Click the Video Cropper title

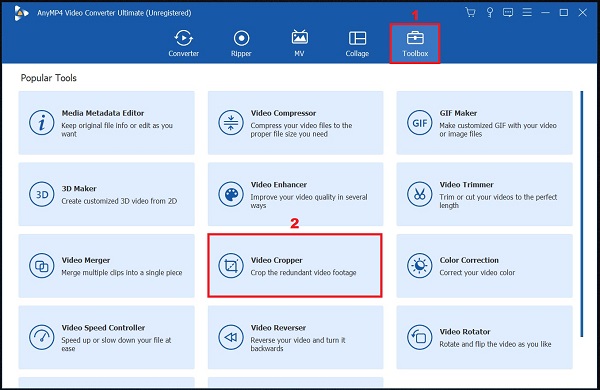[276, 260]
